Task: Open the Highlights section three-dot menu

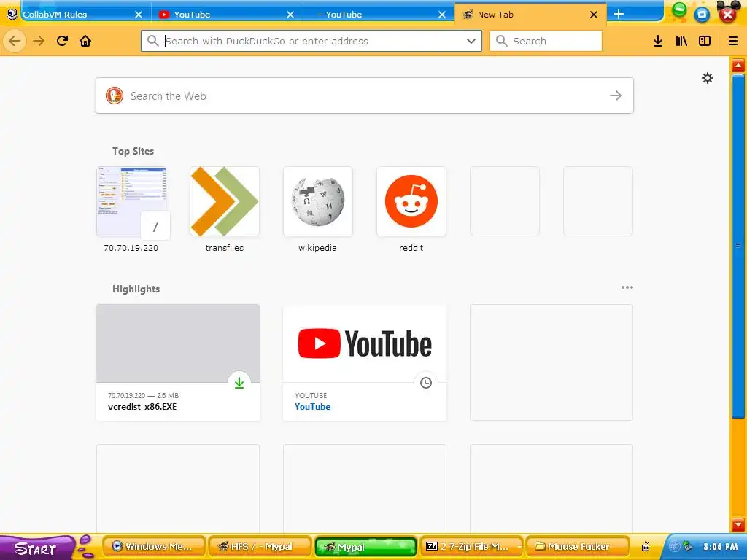Action: (627, 287)
